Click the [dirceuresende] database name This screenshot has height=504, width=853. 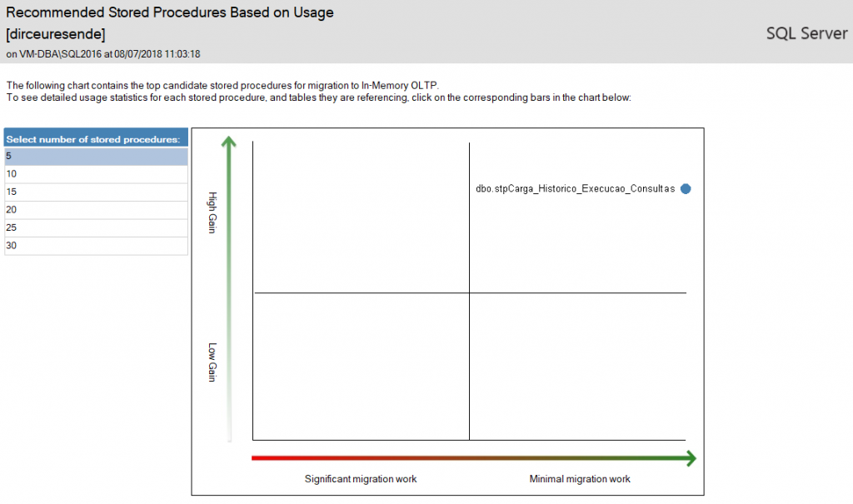point(56,34)
